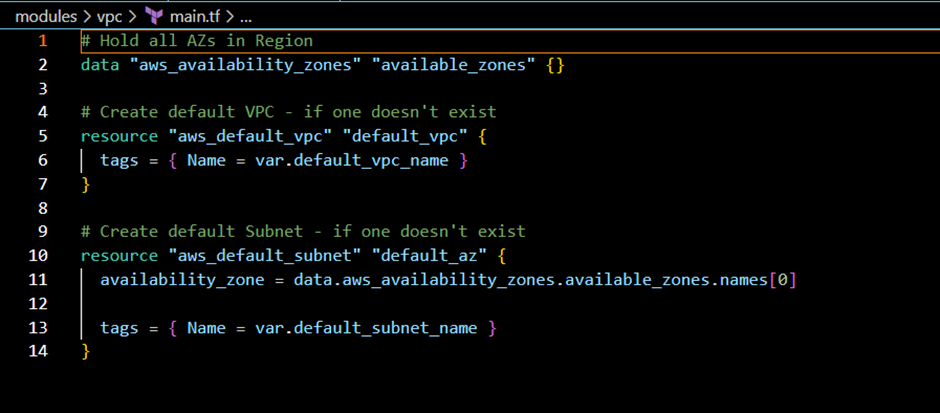This screenshot has height=413, width=940.
Task: Click the Terraform file icon in breadcrumb
Action: point(154,16)
